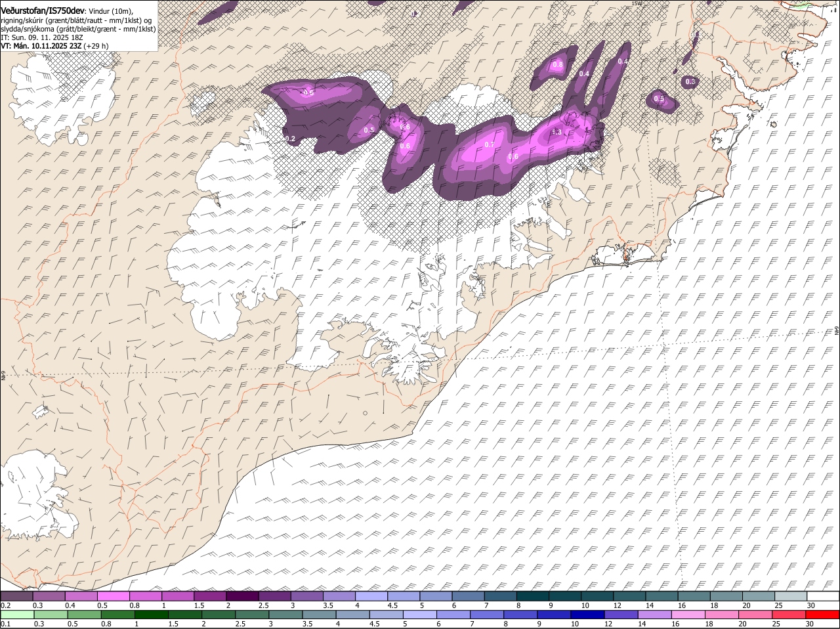Click the 0.7 snowfall label on the map
Screen dimensions: 840x629
[x=489, y=144]
